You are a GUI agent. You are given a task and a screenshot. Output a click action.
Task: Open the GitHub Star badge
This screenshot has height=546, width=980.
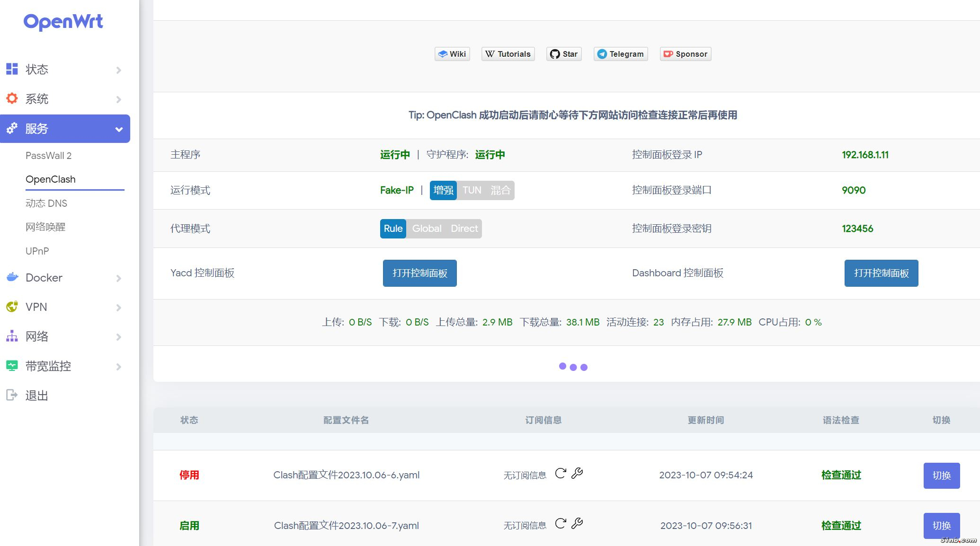point(564,54)
